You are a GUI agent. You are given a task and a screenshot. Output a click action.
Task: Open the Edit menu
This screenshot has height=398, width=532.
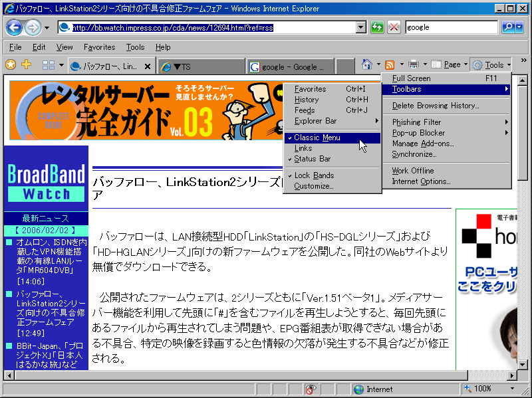point(39,47)
